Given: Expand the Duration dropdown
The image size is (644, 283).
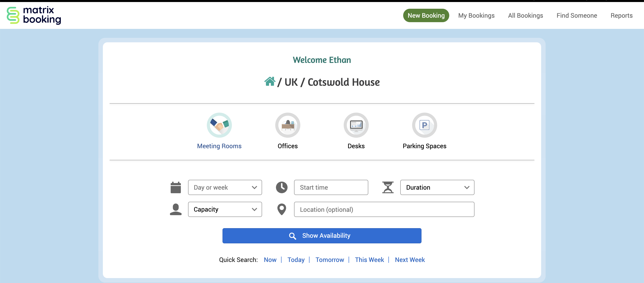Looking at the screenshot, I should pyautogui.click(x=437, y=187).
